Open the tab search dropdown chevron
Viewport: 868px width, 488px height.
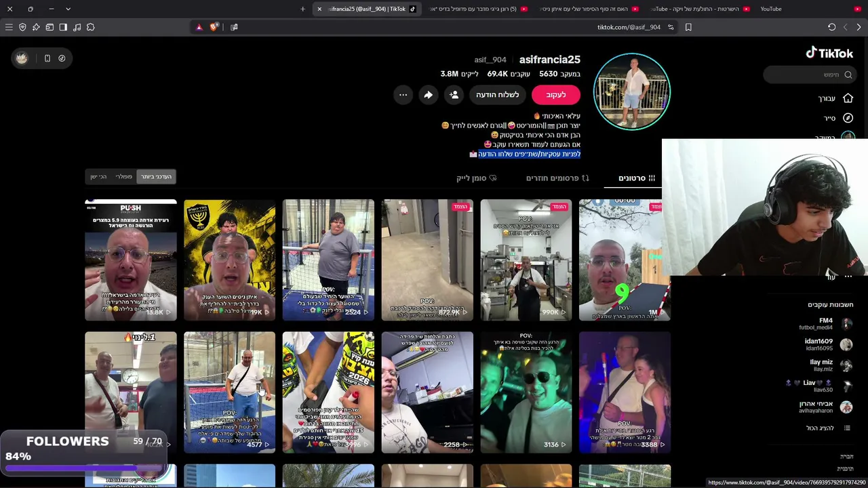68,9
